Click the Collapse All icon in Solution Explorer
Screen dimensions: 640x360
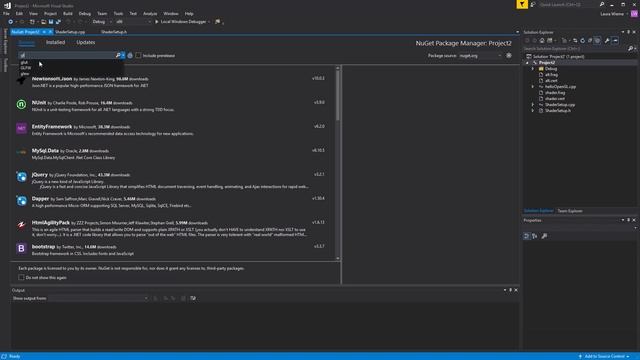pyautogui.click(x=590, y=40)
